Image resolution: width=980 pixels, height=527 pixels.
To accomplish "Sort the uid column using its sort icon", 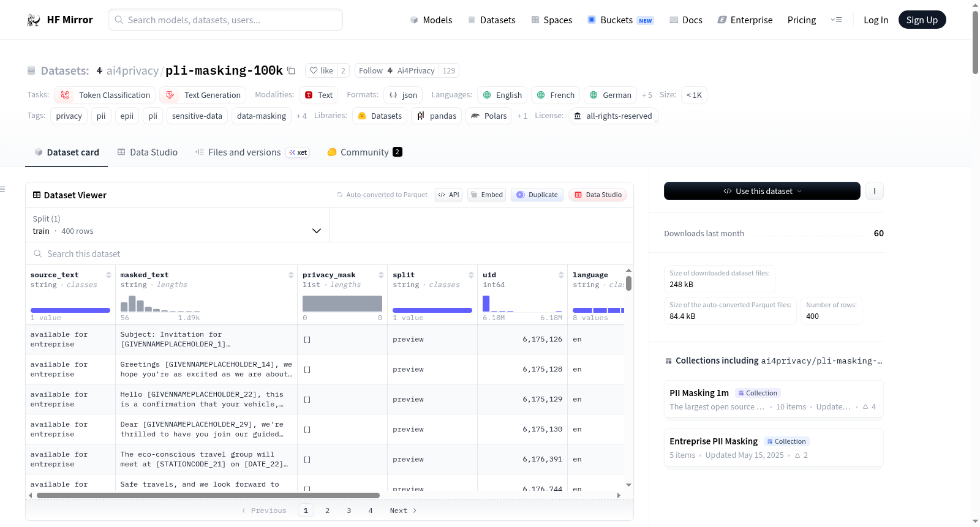I will (x=561, y=275).
